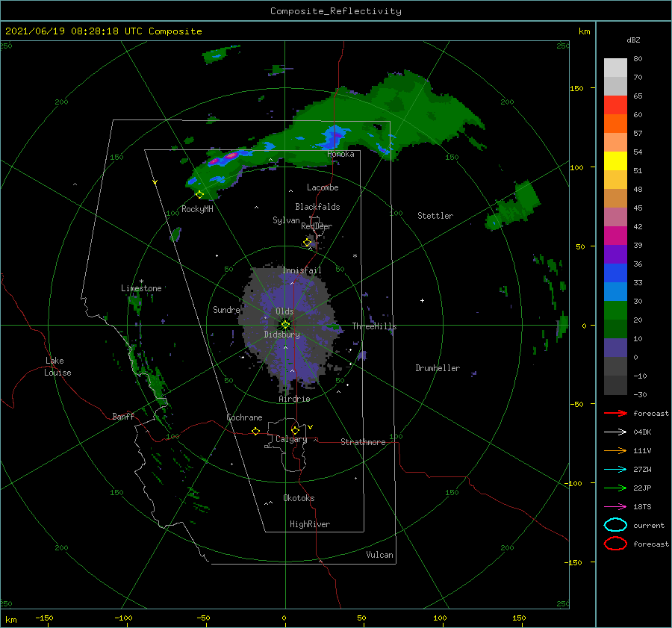Viewport: 672px width, 628px height.
Task: Click the Sundre town label
Action: click(x=226, y=309)
